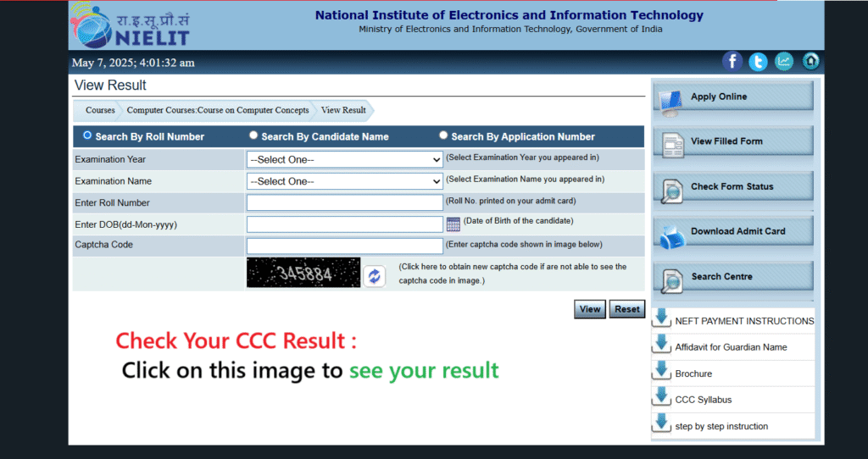
Task: Open step by step instruction link
Action: tap(721, 426)
